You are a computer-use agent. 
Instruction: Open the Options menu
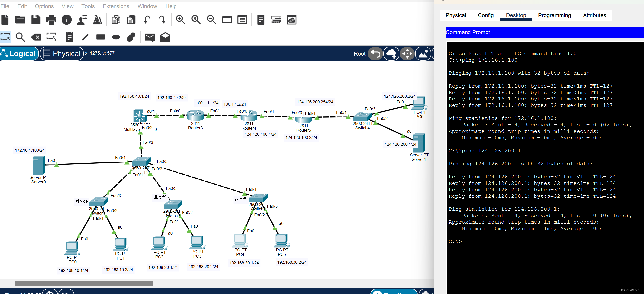[44, 6]
